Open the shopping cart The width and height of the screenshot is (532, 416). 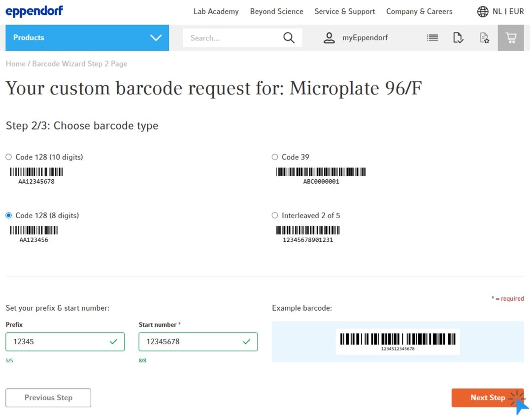coord(511,38)
